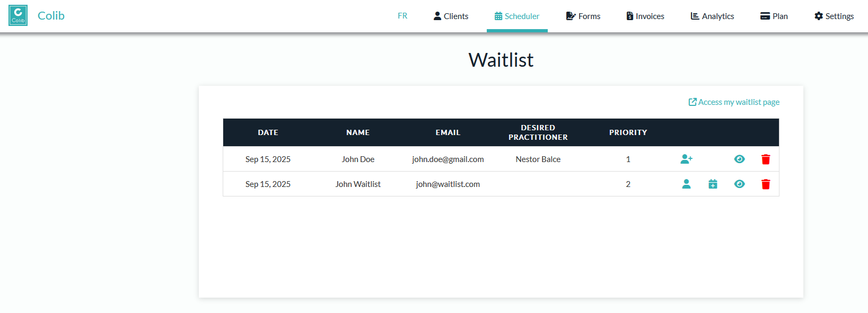The width and height of the screenshot is (868, 313).
Task: Open the Invoices page
Action: pos(645,16)
